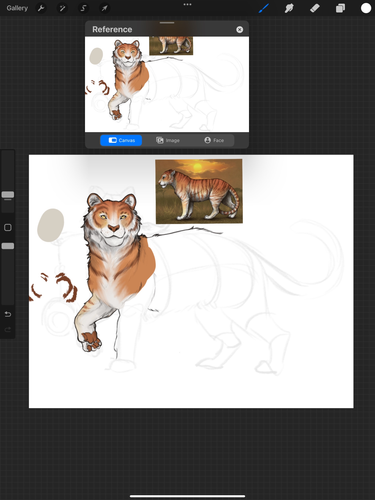
Task: Open the three-dot menu at top
Action: [x=187, y=4]
